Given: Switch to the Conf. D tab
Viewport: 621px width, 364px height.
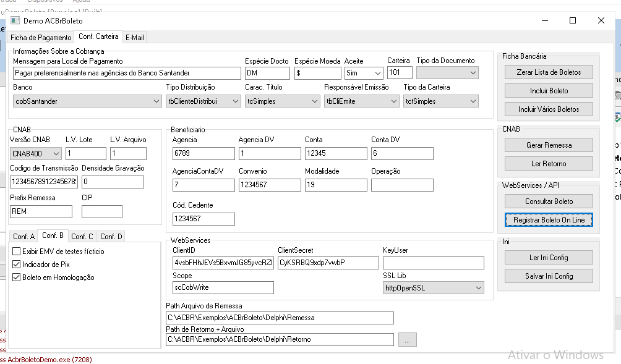Looking at the screenshot, I should click(111, 237).
